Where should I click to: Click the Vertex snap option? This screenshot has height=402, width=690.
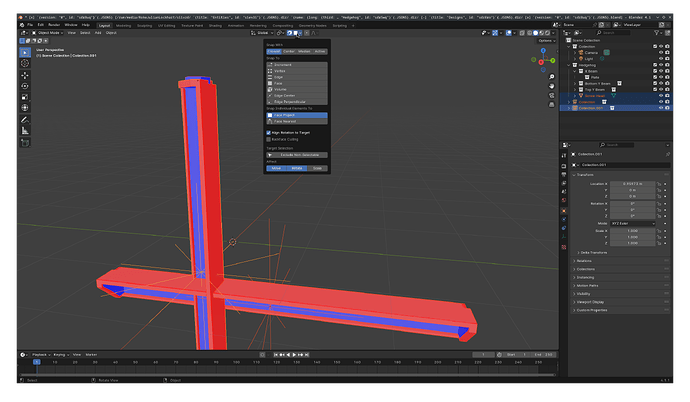[x=297, y=71]
